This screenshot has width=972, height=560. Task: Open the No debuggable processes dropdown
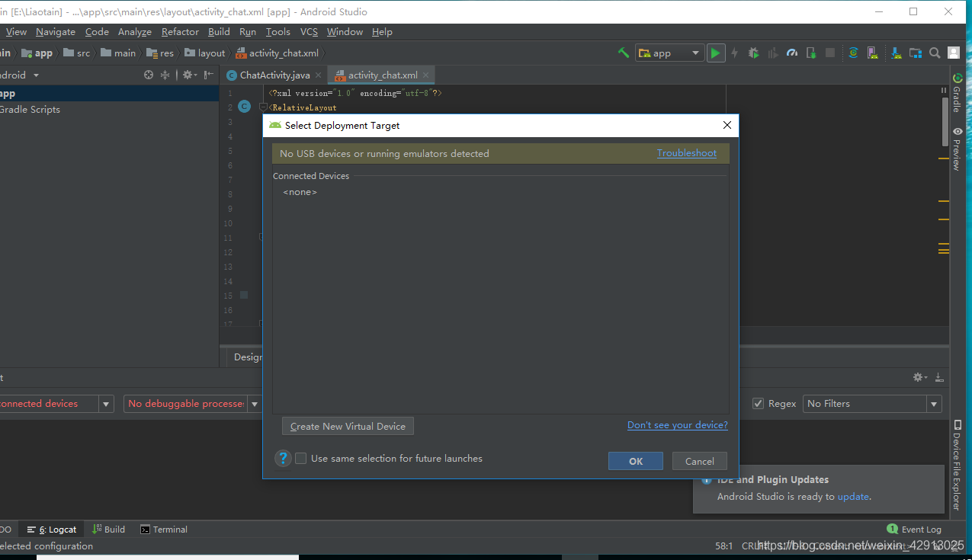click(255, 404)
